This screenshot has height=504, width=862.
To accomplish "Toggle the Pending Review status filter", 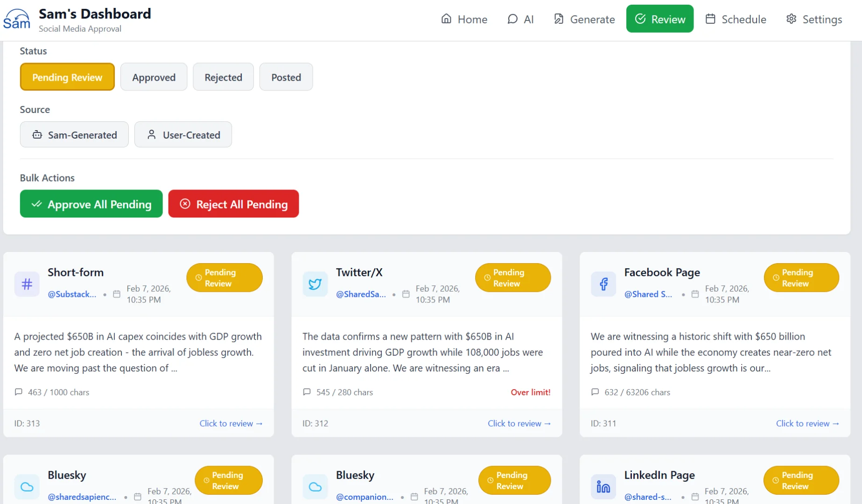I will 67,77.
